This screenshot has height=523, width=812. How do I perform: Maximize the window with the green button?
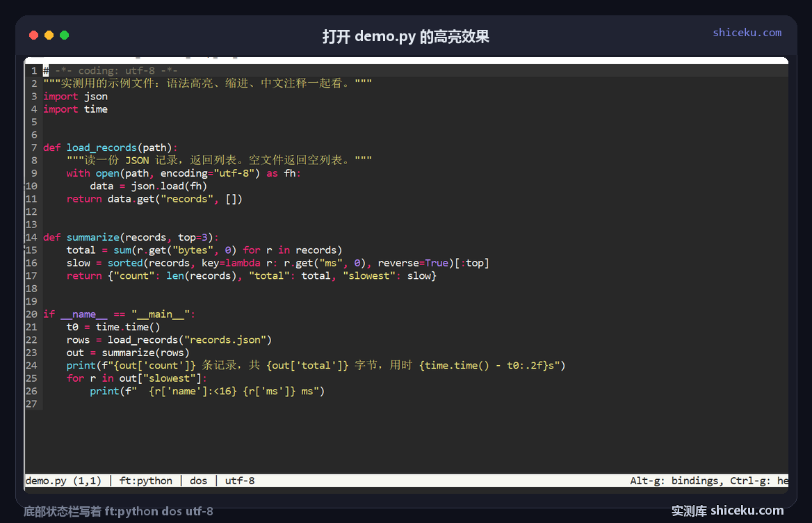tap(64, 35)
